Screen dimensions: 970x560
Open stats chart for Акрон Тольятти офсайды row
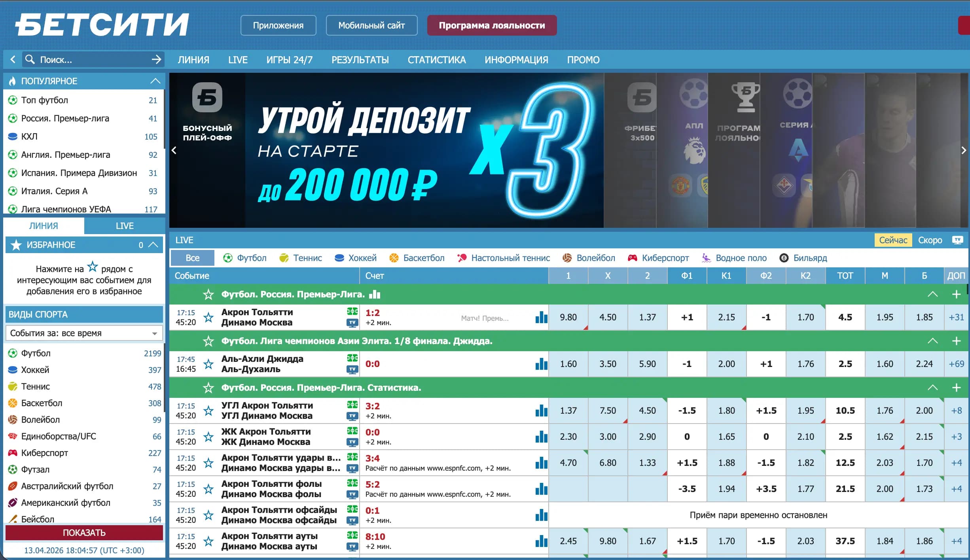[x=541, y=515]
